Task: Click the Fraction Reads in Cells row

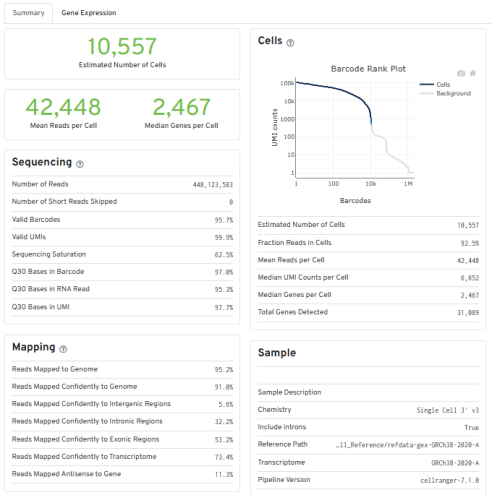Action: coord(368,243)
